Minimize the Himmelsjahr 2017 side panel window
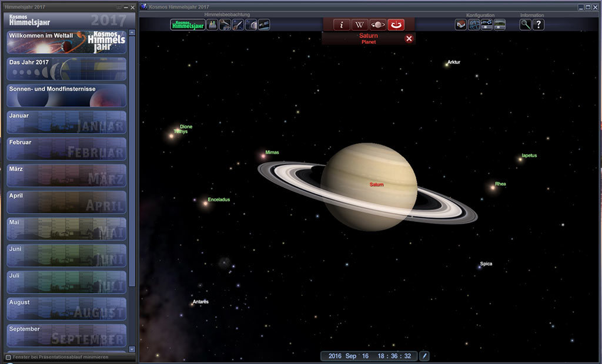602x364 pixels. pos(126,7)
